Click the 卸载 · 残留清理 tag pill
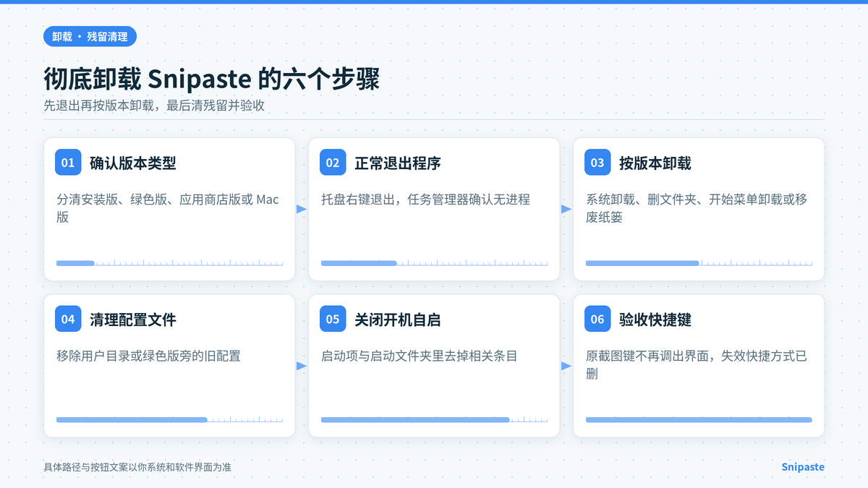Image resolution: width=868 pixels, height=488 pixels. tap(90, 37)
